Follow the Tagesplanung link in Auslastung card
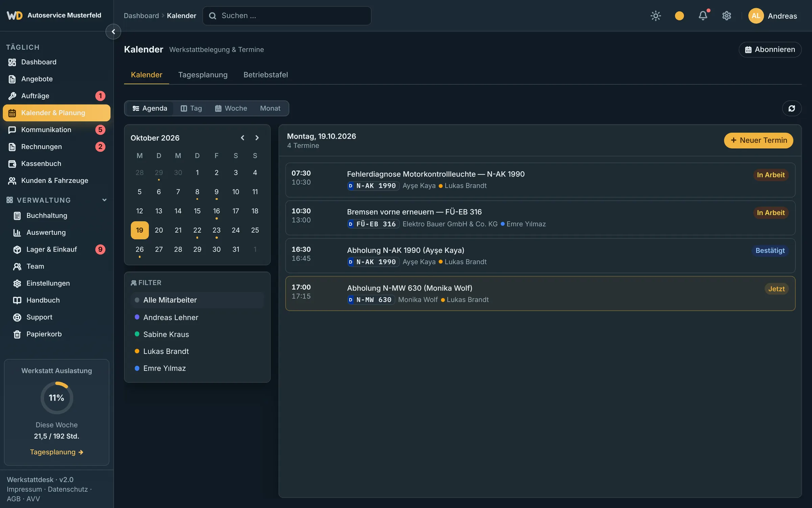This screenshot has height=508, width=812. pyautogui.click(x=57, y=452)
